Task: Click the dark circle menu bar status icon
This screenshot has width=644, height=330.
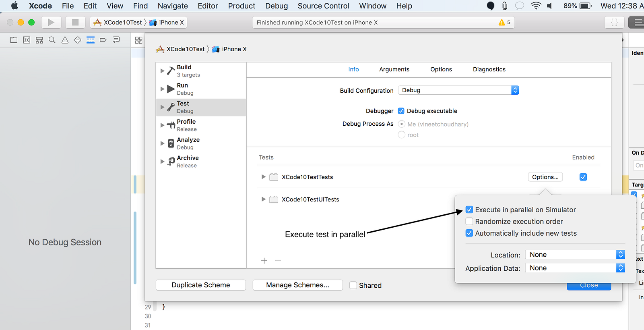Action: coord(490,6)
